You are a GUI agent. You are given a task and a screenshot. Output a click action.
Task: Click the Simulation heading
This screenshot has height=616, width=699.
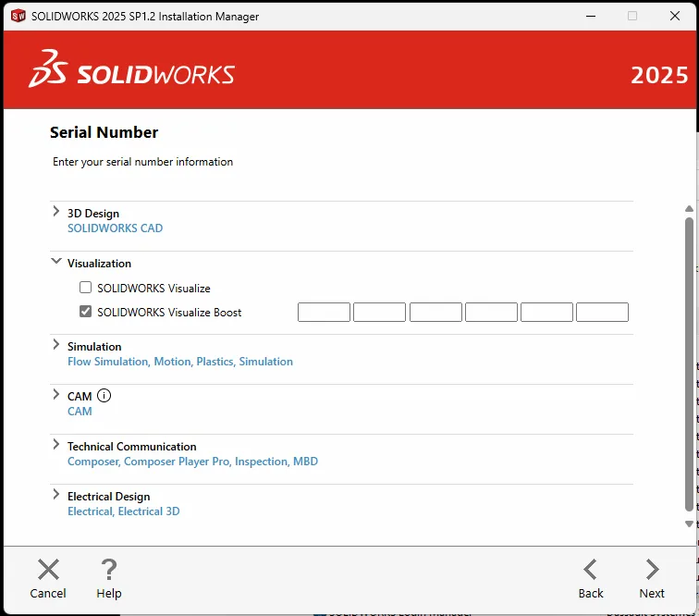(94, 347)
